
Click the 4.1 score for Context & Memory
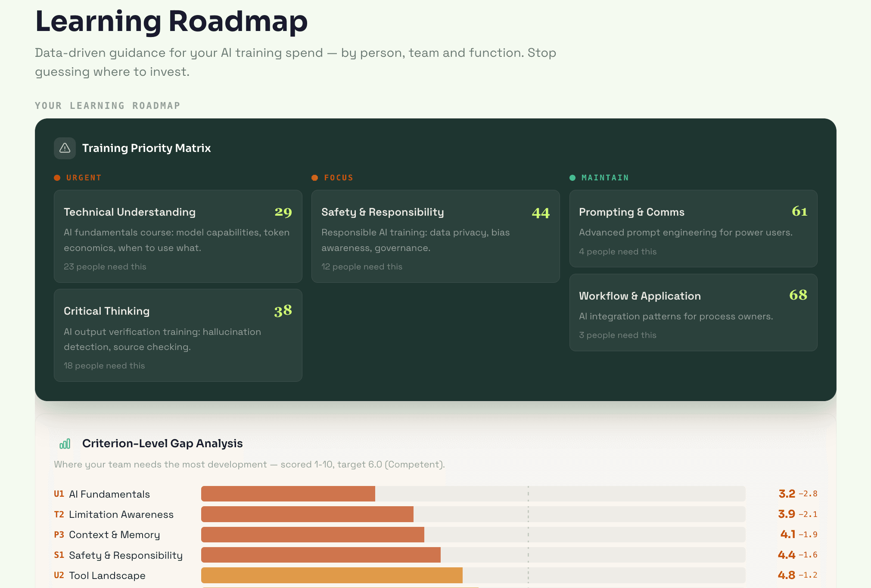pos(788,534)
